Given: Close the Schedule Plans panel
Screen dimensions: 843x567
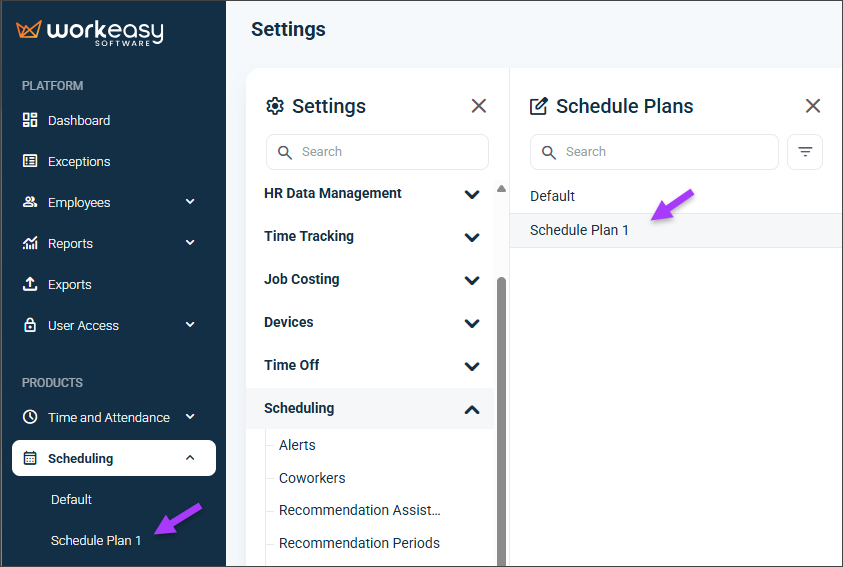Looking at the screenshot, I should [x=813, y=105].
